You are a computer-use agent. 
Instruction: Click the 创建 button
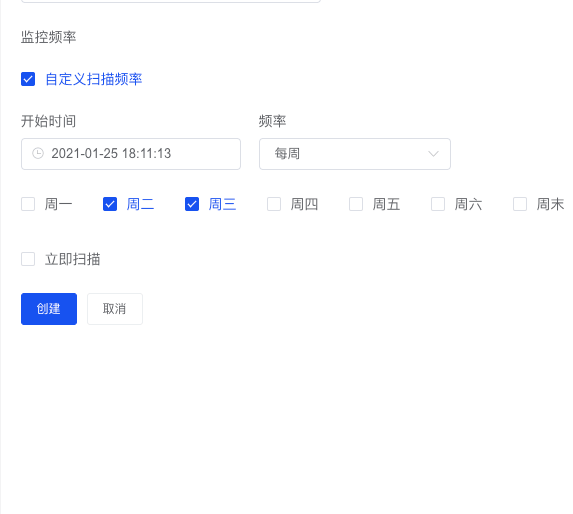tap(49, 309)
